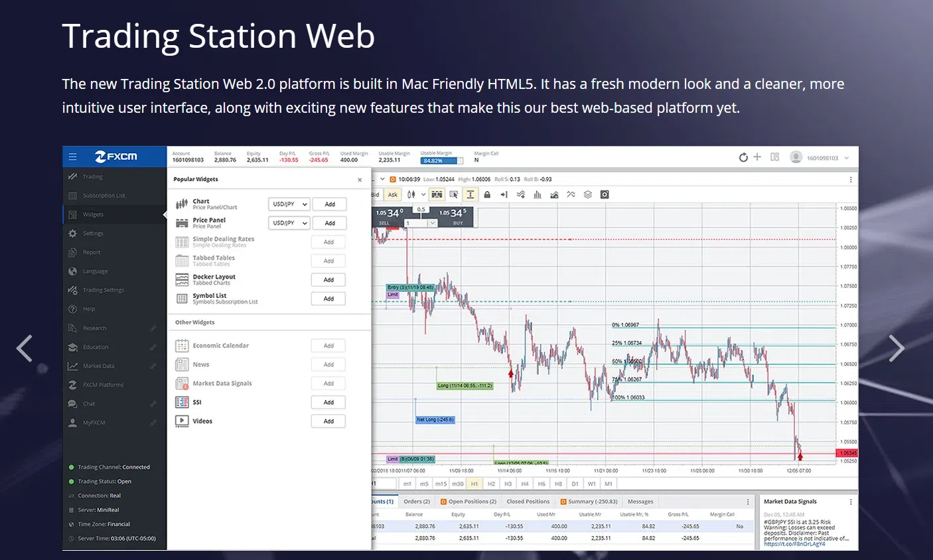This screenshot has height=560, width=933.
Task: Click the zigzag lines tool icon
Action: 571,194
